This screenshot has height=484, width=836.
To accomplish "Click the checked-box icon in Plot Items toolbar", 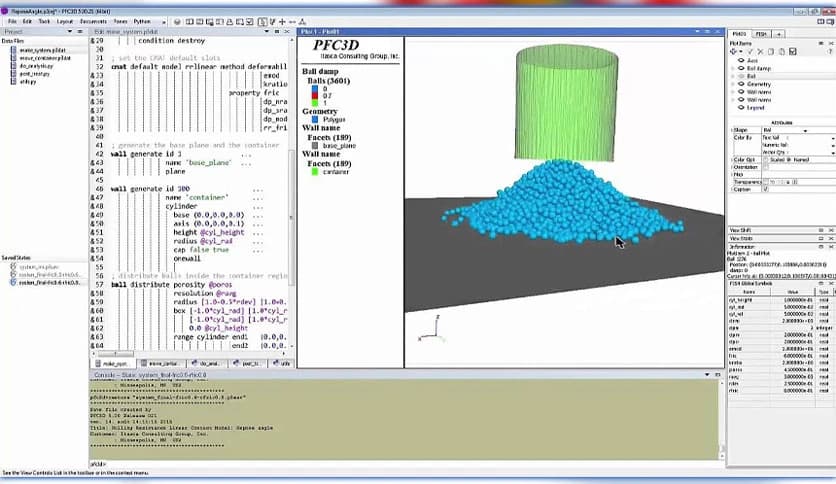I will (x=793, y=52).
